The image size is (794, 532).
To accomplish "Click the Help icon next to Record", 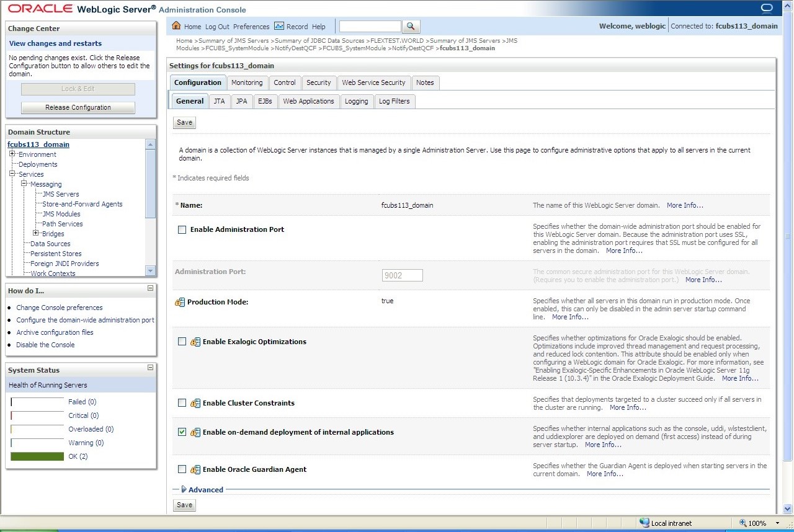I will point(318,26).
